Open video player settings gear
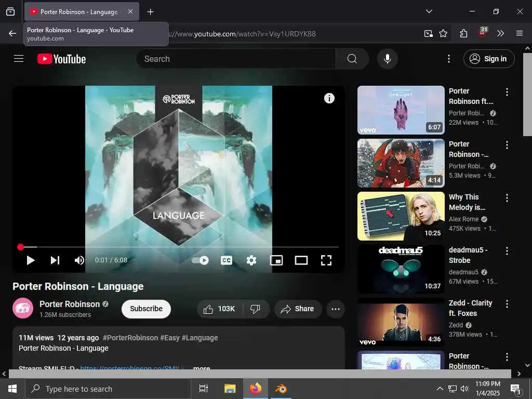The width and height of the screenshot is (532, 399). (x=251, y=260)
